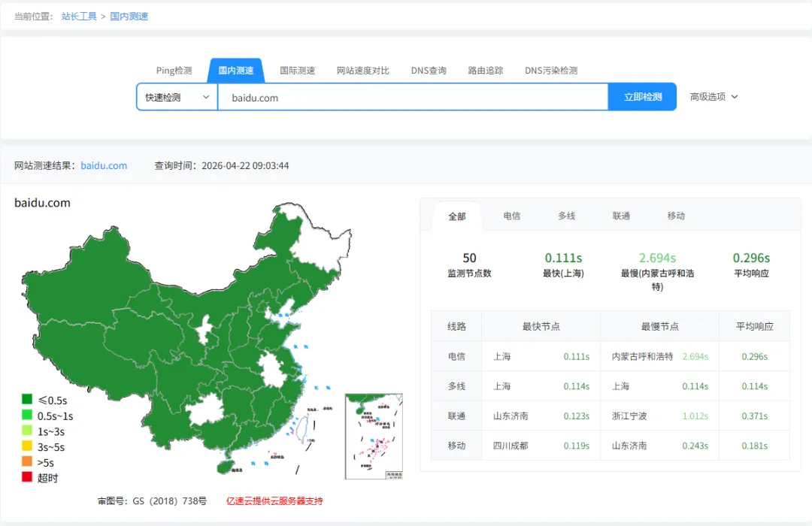Image resolution: width=812 pixels, height=526 pixels.
Task: Select the 国内测速 tool tab
Action: pyautogui.click(x=236, y=71)
